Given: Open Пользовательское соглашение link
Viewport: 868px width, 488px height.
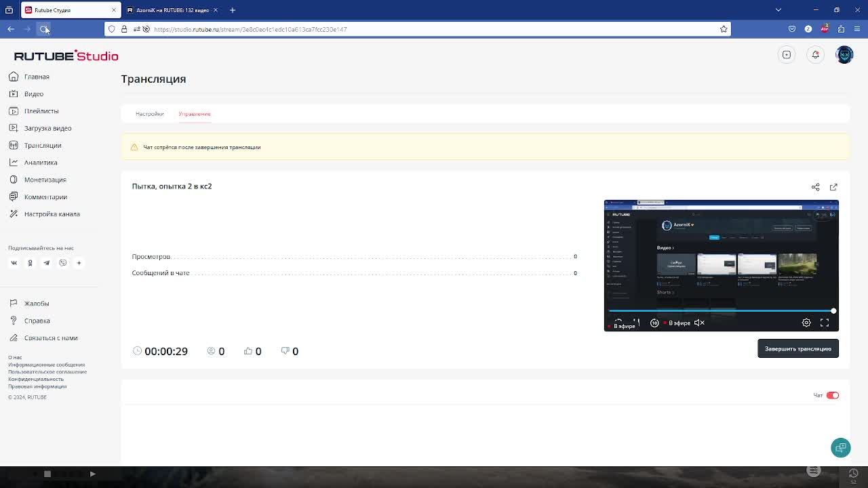Looking at the screenshot, I should (x=47, y=371).
